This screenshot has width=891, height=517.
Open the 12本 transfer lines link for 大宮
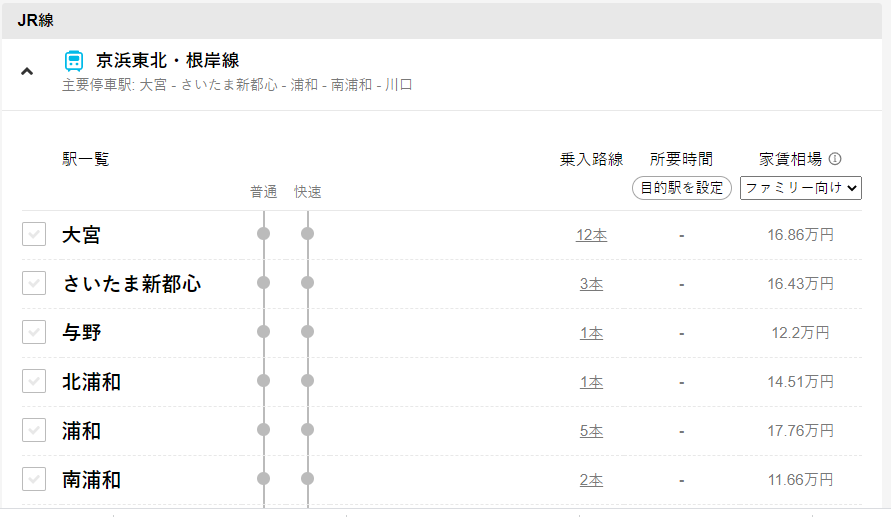point(592,235)
